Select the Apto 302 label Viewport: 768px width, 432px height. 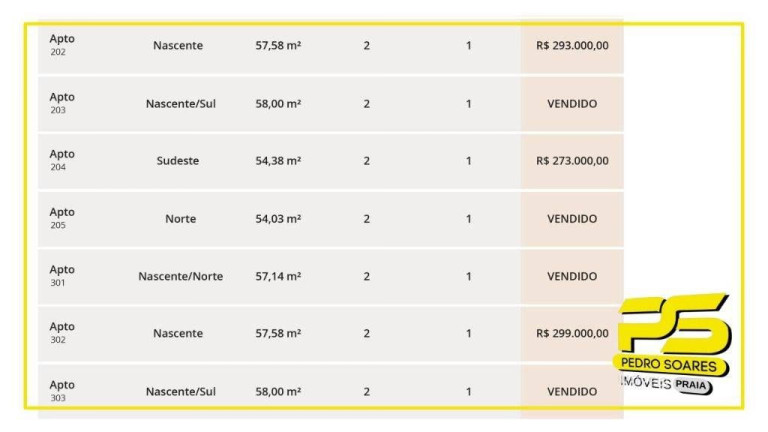(62, 333)
